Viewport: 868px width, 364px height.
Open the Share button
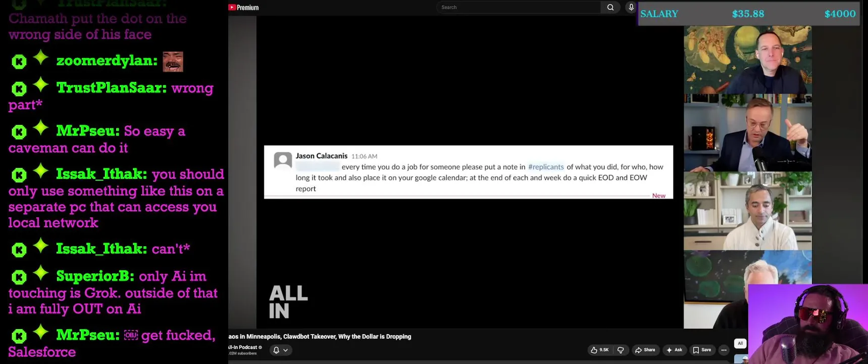point(645,350)
